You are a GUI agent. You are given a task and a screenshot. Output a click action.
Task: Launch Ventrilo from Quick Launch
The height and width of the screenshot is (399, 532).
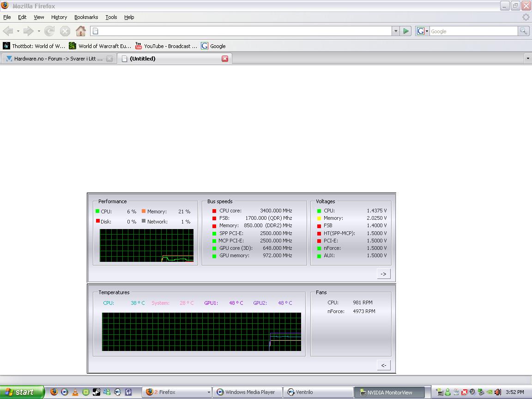tap(117, 392)
